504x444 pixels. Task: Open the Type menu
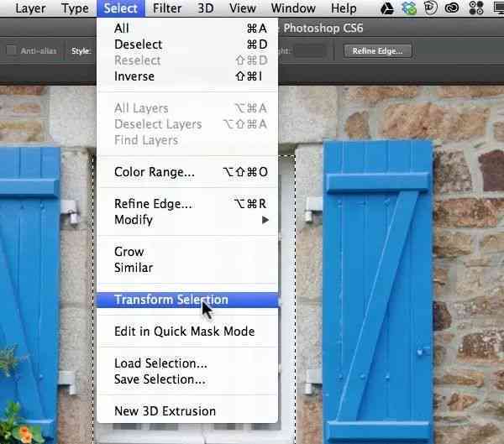75,8
